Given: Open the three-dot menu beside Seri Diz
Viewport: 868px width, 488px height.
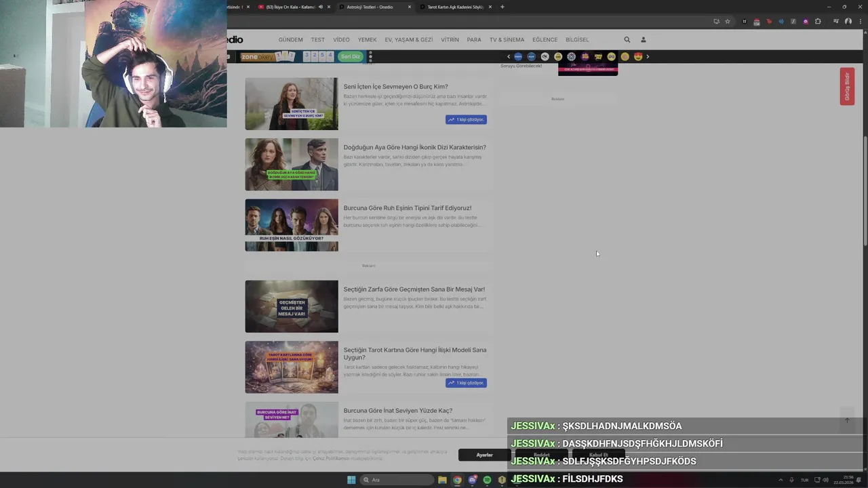Looking at the screenshot, I should pyautogui.click(x=370, y=57).
